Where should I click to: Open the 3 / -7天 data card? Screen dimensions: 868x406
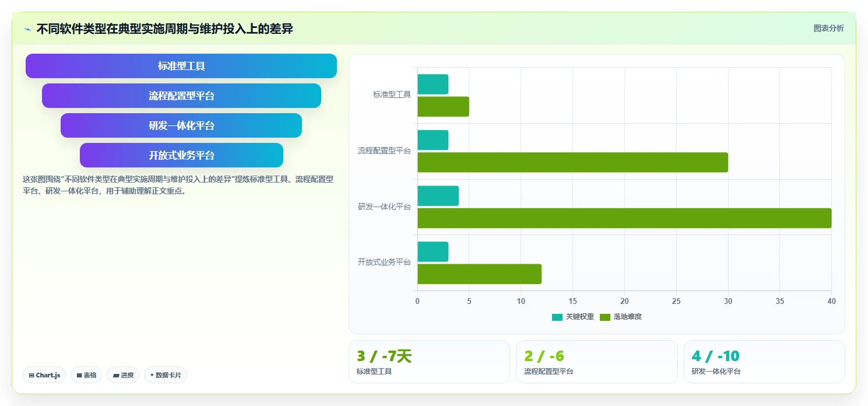429,362
